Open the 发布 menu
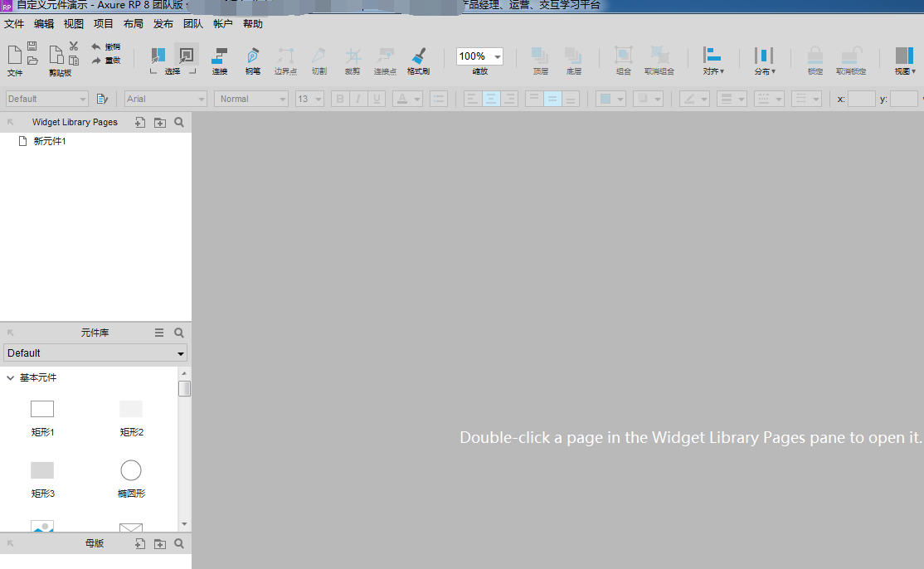This screenshot has width=924, height=569. [x=163, y=24]
